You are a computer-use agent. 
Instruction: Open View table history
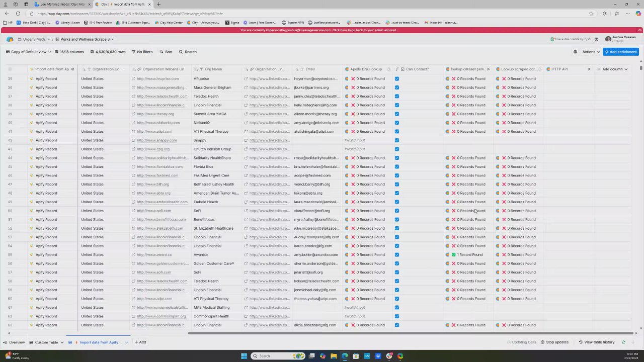(597, 342)
